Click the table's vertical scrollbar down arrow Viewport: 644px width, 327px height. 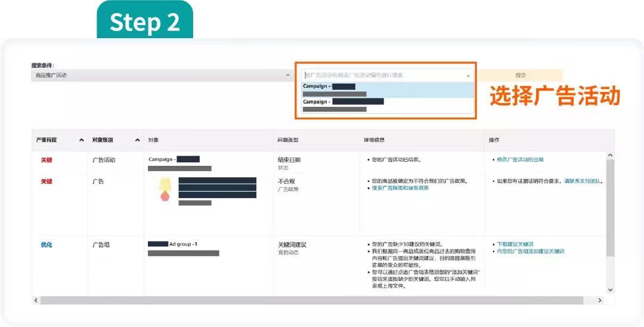click(x=610, y=289)
